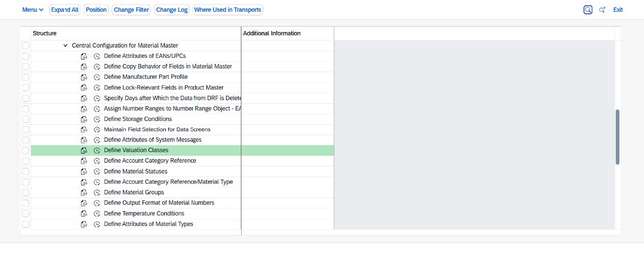Open documentation icon for Define Material Statuses
This screenshot has height=258, width=644.
coord(84,171)
